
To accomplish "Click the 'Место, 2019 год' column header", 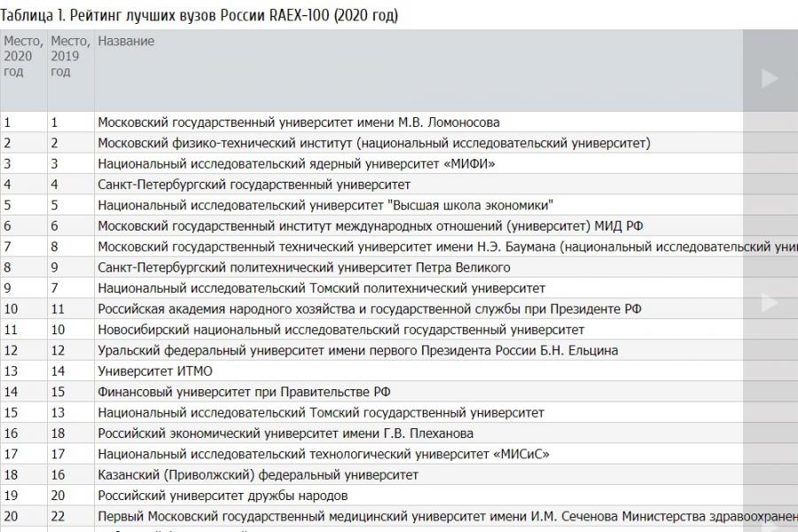I will click(69, 56).
